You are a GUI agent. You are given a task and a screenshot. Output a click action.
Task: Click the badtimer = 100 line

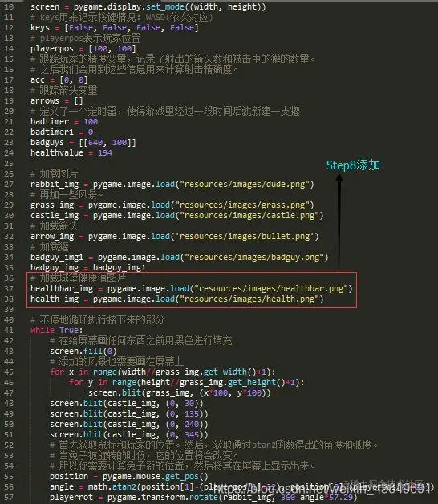point(64,121)
